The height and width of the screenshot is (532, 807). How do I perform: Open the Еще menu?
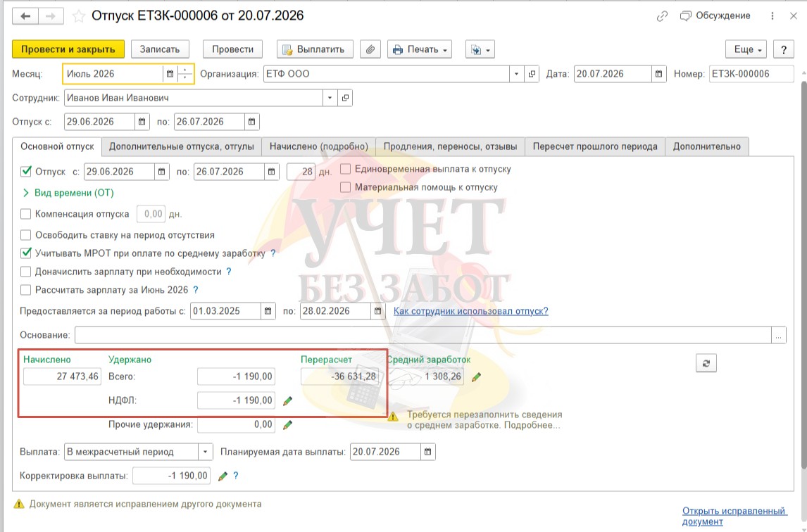coord(746,49)
